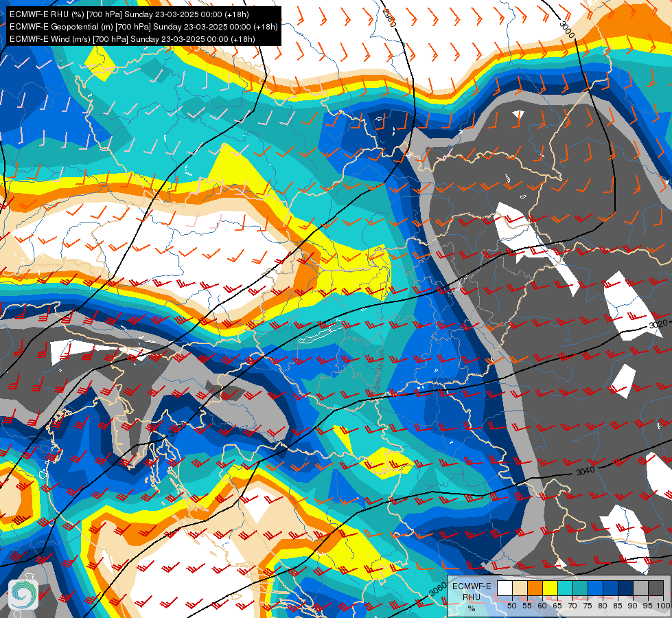This screenshot has width=672, height=618.
Task: Pick the medium blue 80-85 legend swatch
Action: 610,588
